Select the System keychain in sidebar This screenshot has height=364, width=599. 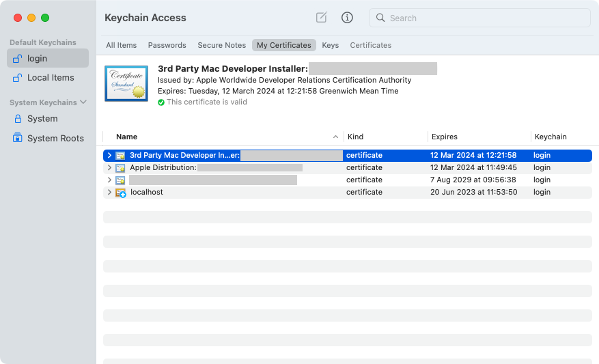click(x=48, y=119)
